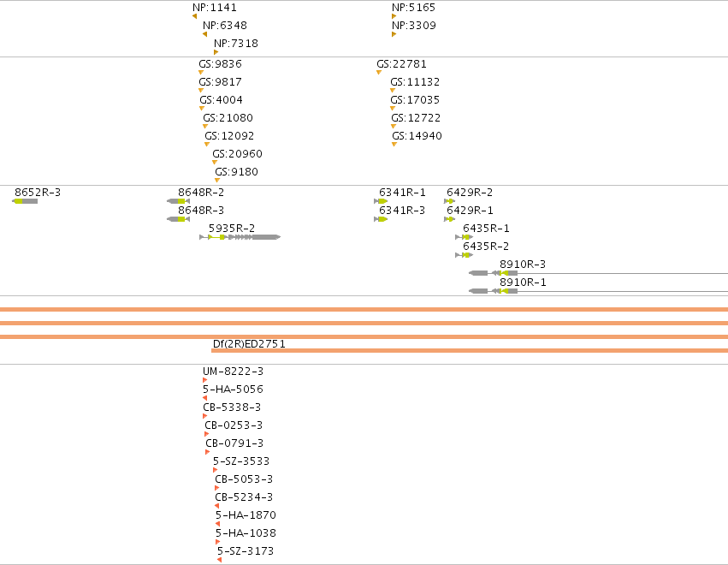This screenshot has width=728, height=565.
Task: Click the GS:12722 insertion label
Action: 416,118
